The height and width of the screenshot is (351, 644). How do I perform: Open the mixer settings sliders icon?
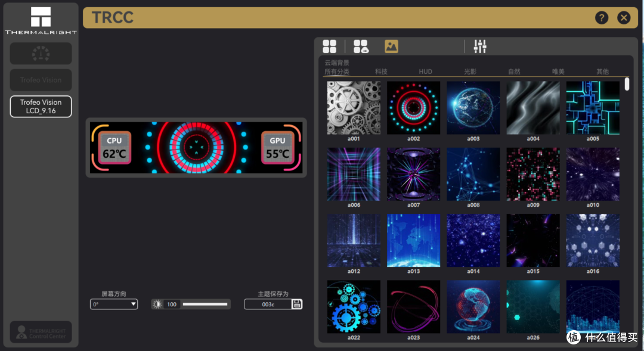click(x=479, y=46)
